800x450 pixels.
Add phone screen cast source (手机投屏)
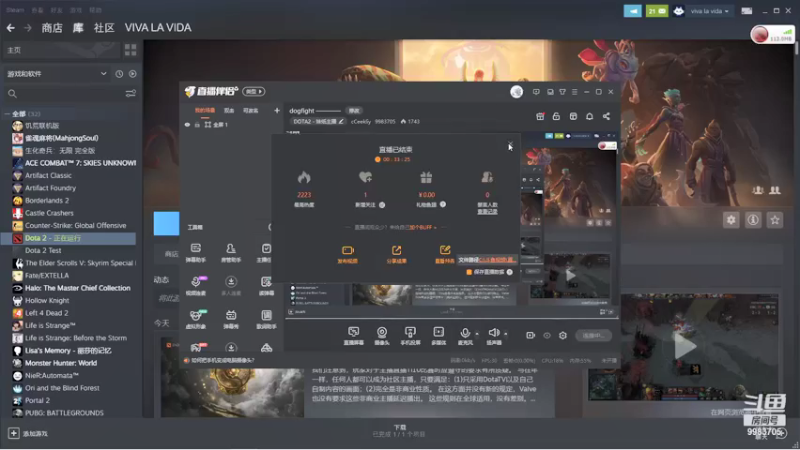tap(410, 336)
